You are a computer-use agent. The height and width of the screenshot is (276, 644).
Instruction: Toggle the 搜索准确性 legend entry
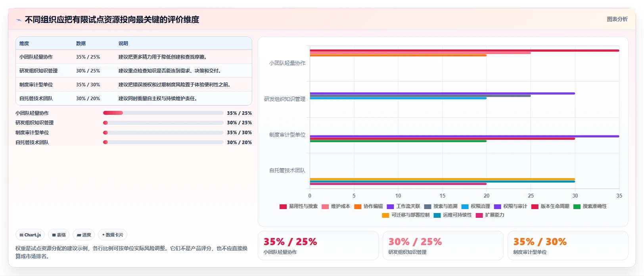pos(590,206)
